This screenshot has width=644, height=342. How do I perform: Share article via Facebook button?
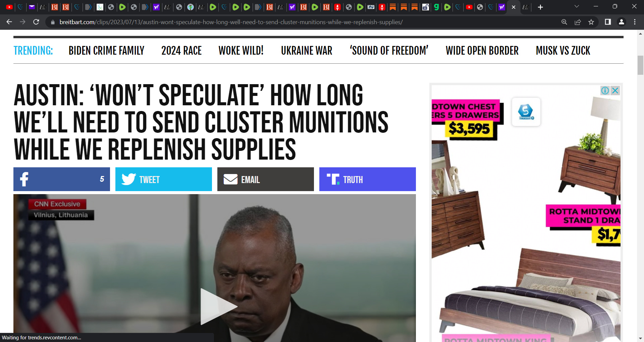[62, 179]
